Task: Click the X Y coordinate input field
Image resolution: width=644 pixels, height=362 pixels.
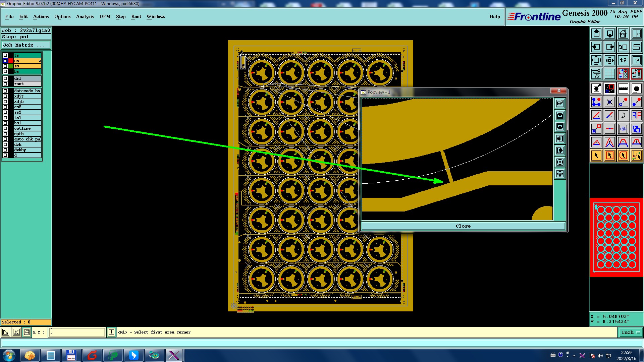Action: pyautogui.click(x=77, y=332)
